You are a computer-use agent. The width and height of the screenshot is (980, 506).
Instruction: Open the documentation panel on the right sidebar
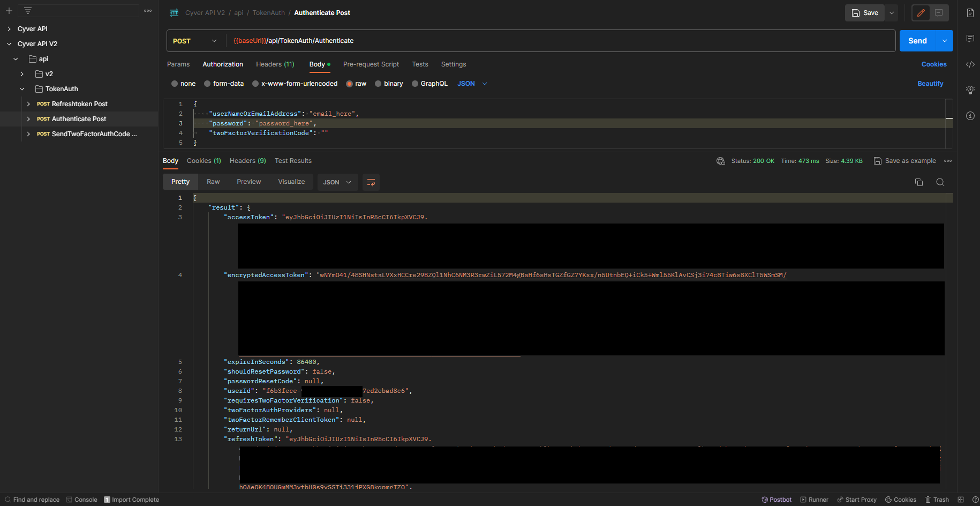click(x=970, y=13)
